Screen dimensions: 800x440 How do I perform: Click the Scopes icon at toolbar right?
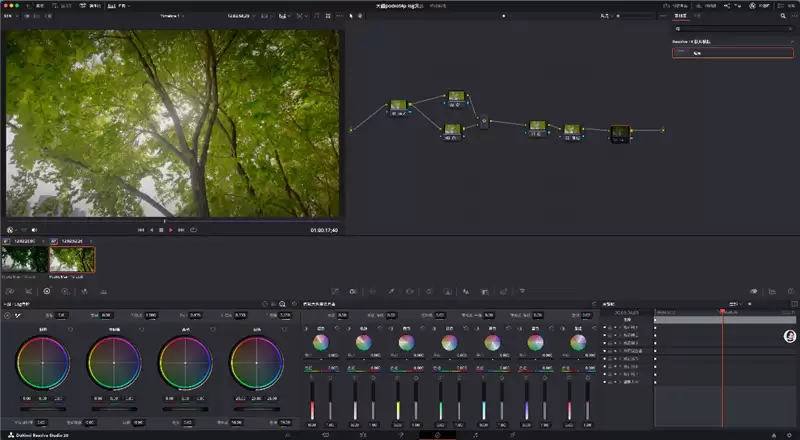click(x=772, y=291)
